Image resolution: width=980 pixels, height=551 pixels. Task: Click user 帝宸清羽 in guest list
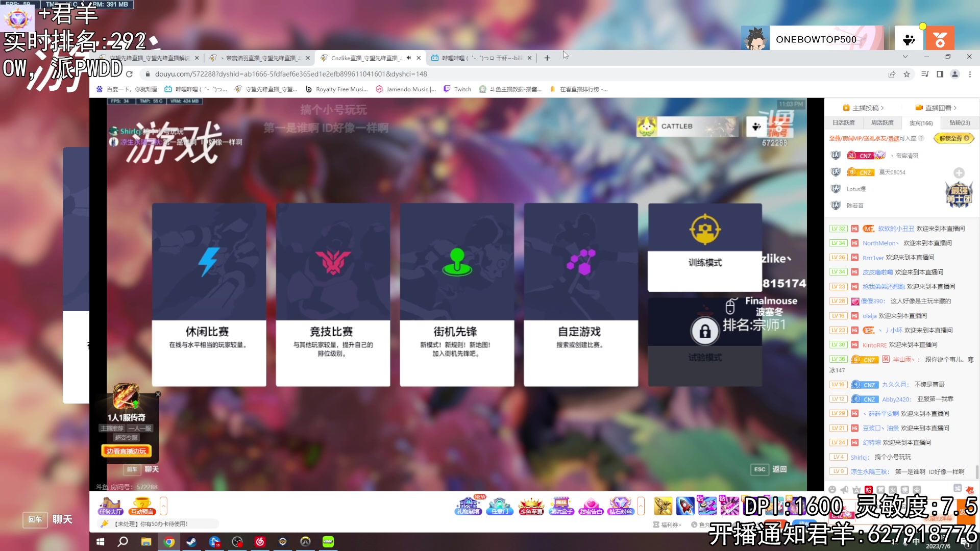[907, 156]
